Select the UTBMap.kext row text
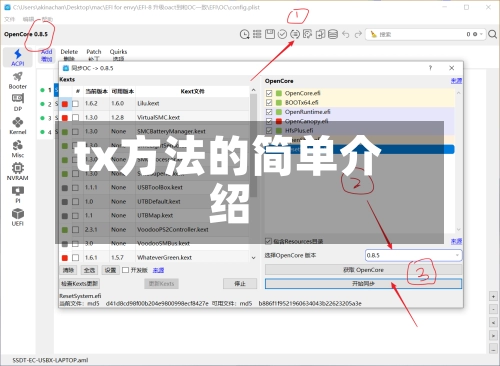The width and height of the screenshot is (500, 366). click(x=155, y=216)
